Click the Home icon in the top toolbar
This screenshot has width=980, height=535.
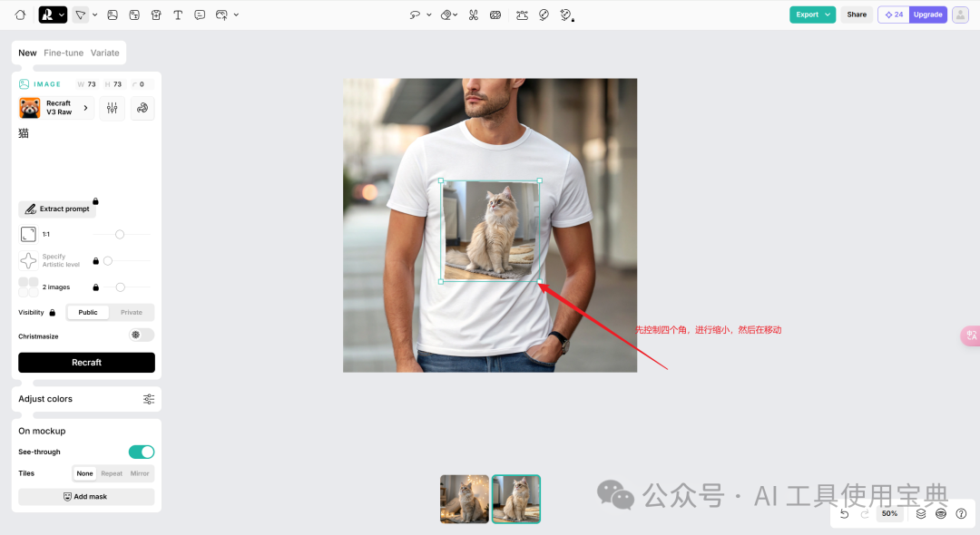[x=20, y=15]
